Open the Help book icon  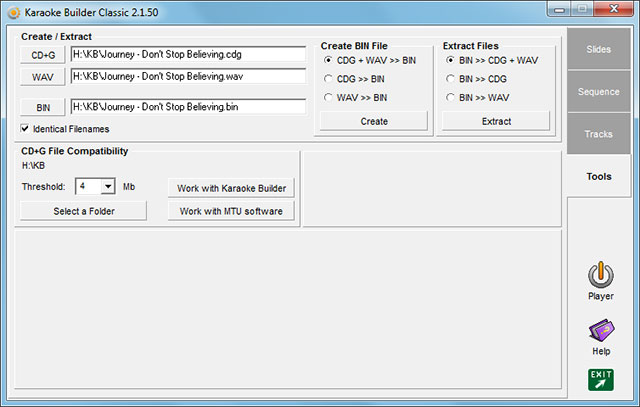point(600,331)
